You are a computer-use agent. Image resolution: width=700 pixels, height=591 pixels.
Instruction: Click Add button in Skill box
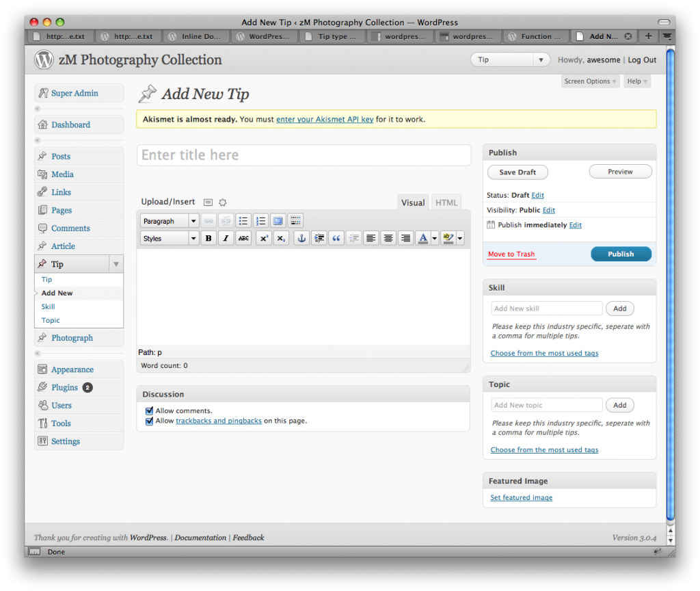tap(619, 308)
